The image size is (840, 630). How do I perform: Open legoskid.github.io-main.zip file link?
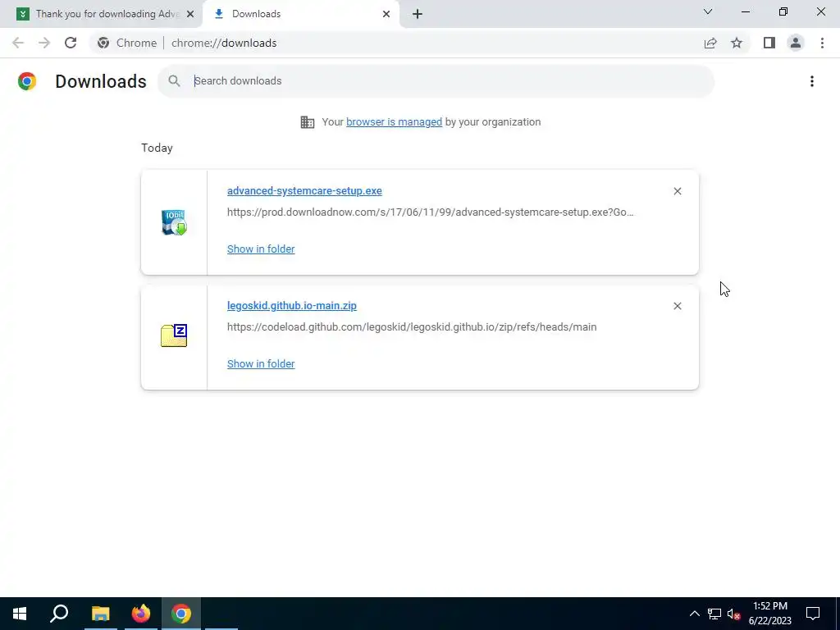[292, 305]
